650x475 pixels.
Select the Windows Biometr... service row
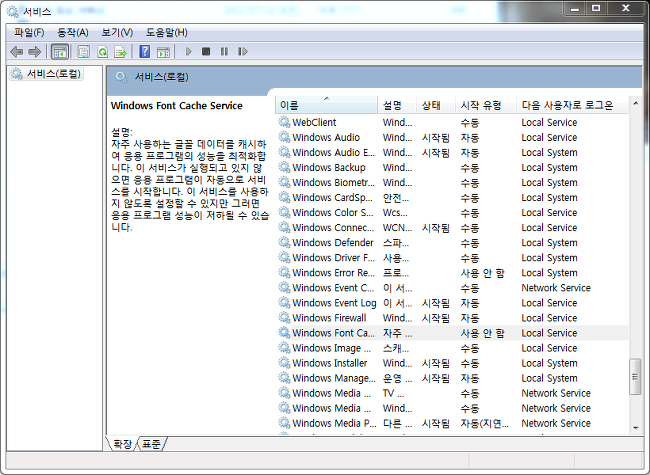(452, 182)
